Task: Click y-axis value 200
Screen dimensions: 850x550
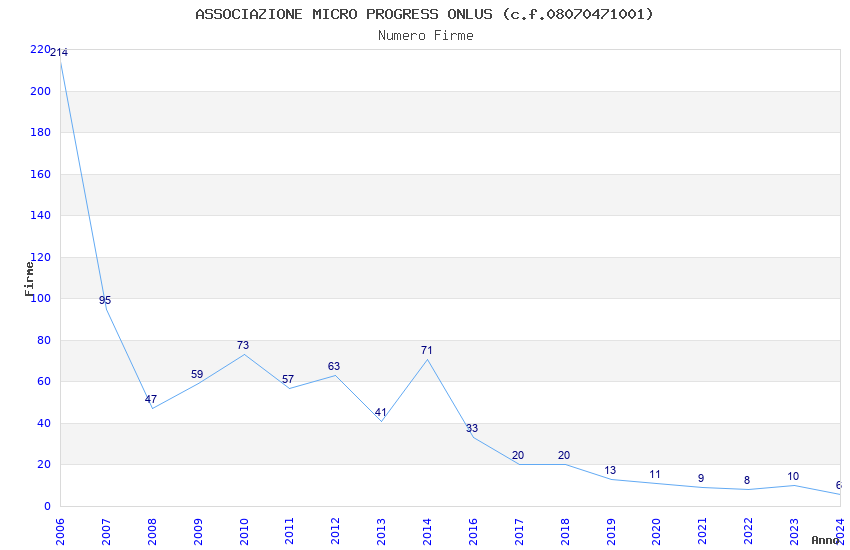Action: pos(40,91)
